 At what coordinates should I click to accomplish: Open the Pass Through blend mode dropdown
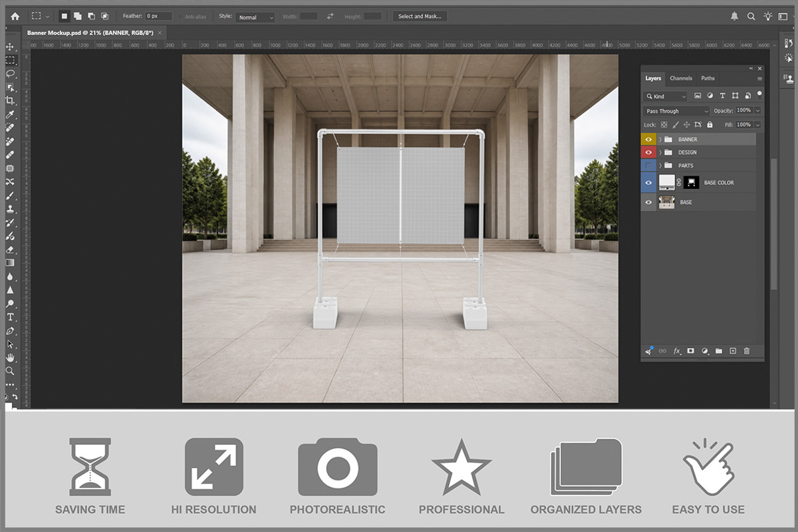pyautogui.click(x=676, y=111)
